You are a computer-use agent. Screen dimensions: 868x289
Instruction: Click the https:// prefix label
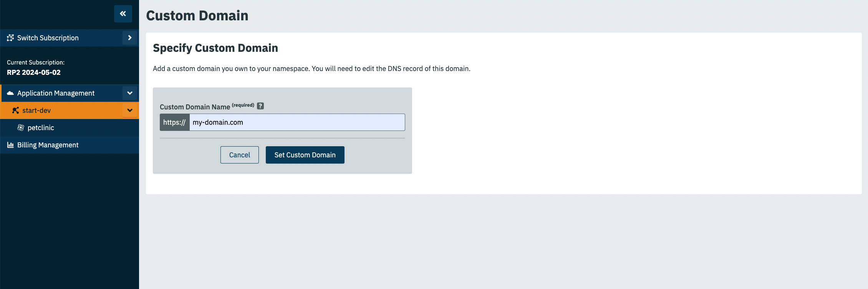pyautogui.click(x=174, y=122)
